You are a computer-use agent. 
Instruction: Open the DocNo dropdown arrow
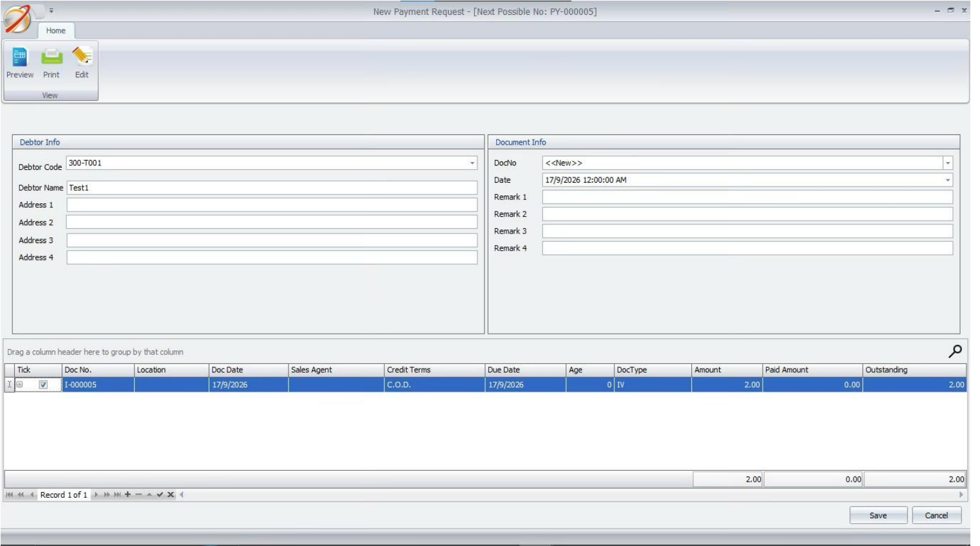[x=947, y=163]
